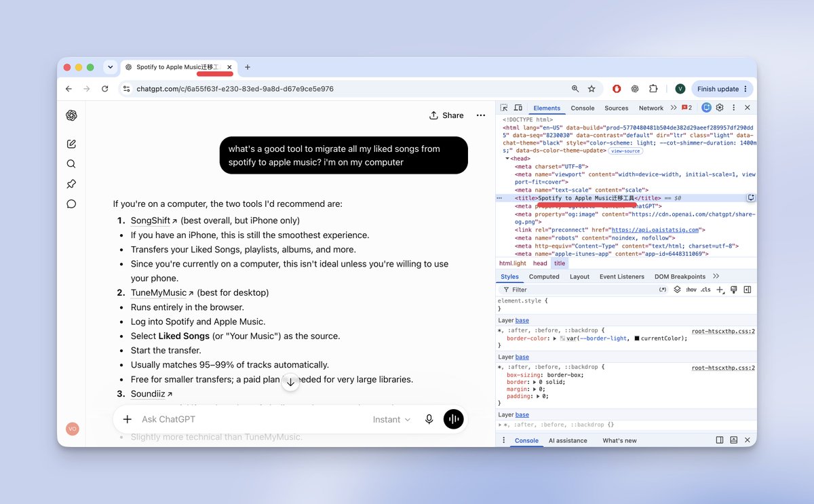814x504 pixels.
Task: Open search chats magnifier icon in sidebar
Action: 71,163
